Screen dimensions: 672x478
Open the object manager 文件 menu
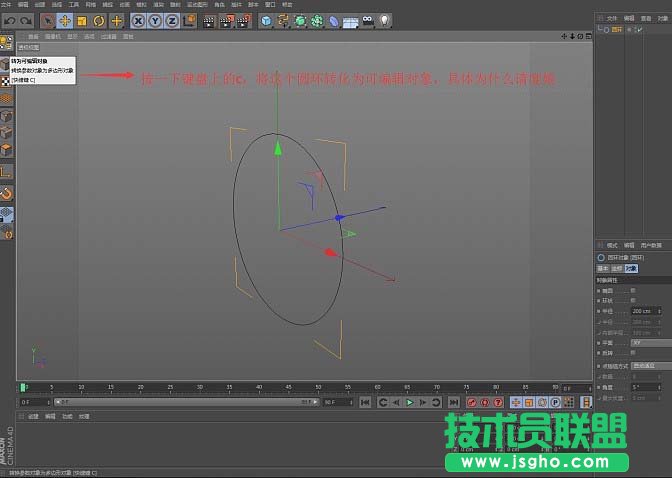pyautogui.click(x=612, y=18)
